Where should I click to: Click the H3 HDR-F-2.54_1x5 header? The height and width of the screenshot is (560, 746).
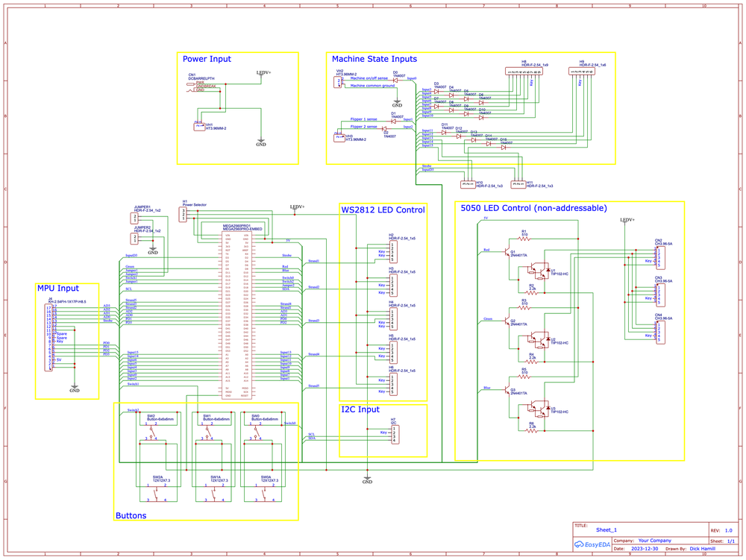pyautogui.click(x=392, y=286)
